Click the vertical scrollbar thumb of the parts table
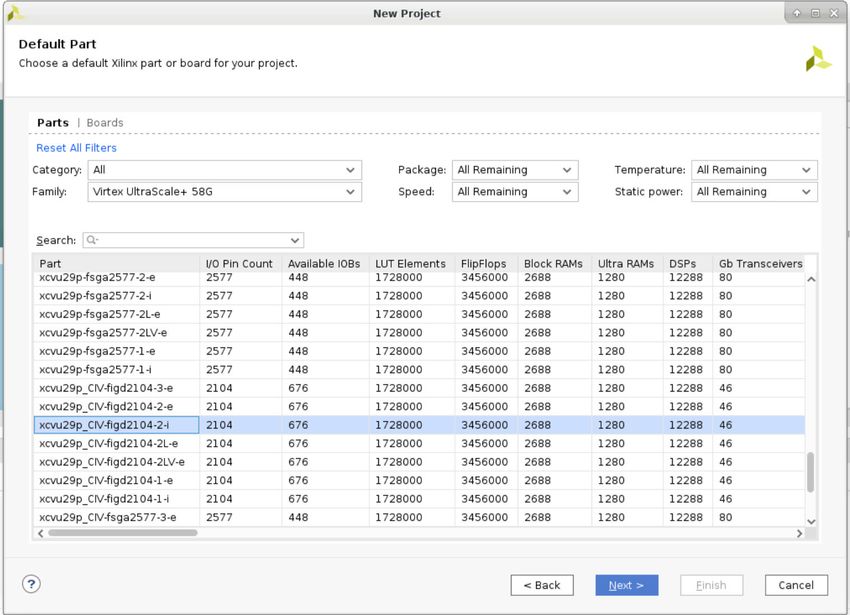Image resolution: width=850 pixels, height=615 pixels. pos(811,472)
